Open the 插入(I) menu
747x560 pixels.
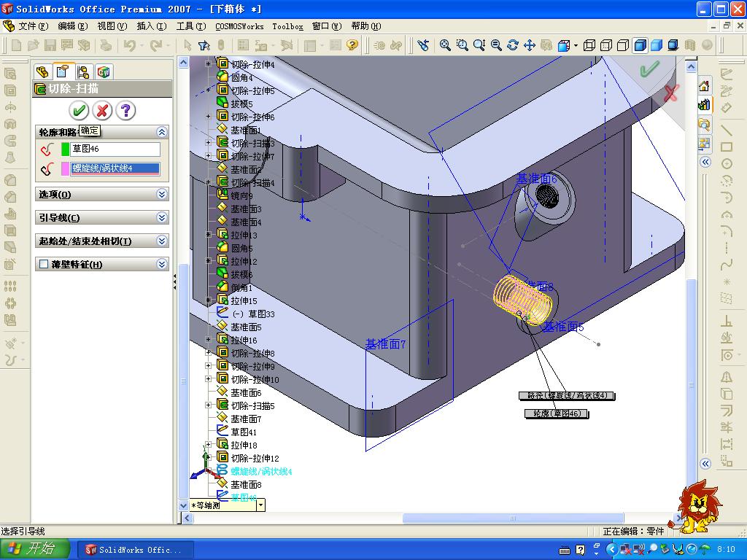tap(152, 26)
